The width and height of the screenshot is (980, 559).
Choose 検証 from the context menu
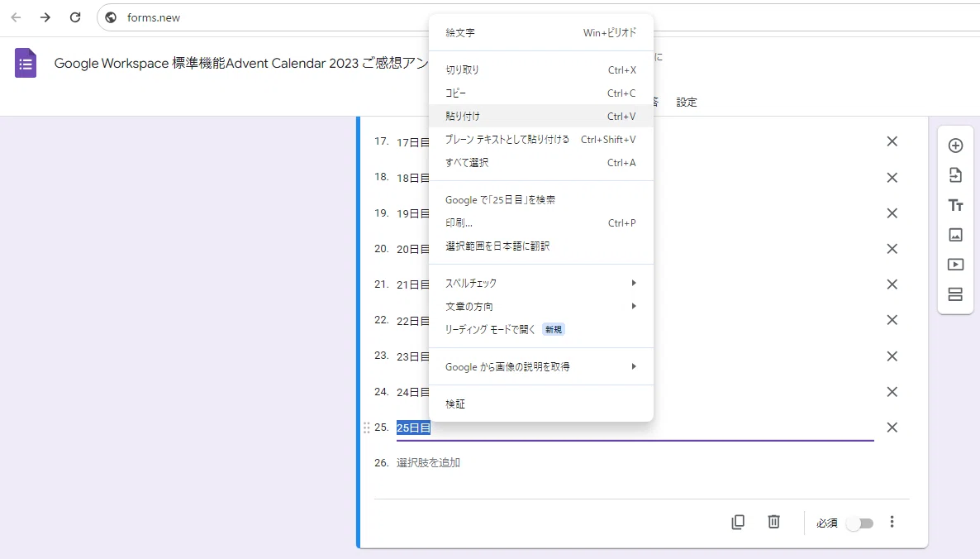[540, 404]
